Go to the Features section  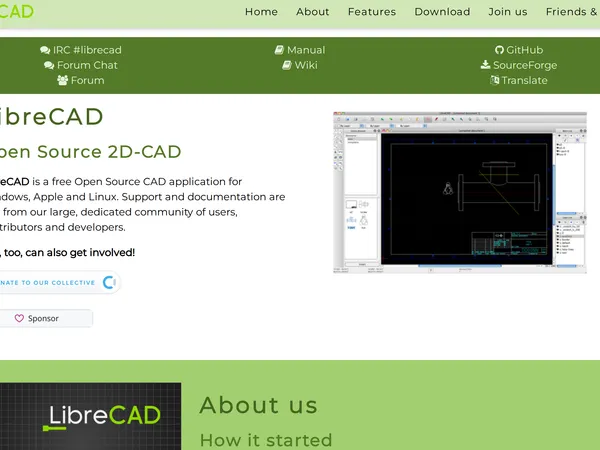point(372,12)
